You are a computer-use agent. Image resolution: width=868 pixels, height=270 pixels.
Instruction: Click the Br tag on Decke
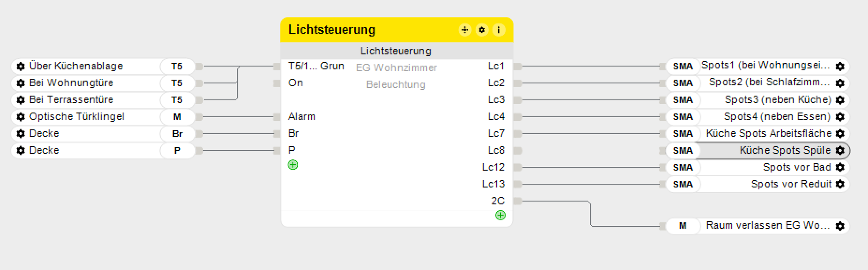coord(177,134)
